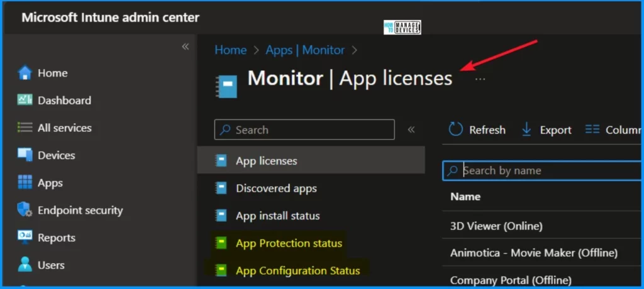
Task: Click the App Configuration Status green icon
Action: (x=221, y=271)
